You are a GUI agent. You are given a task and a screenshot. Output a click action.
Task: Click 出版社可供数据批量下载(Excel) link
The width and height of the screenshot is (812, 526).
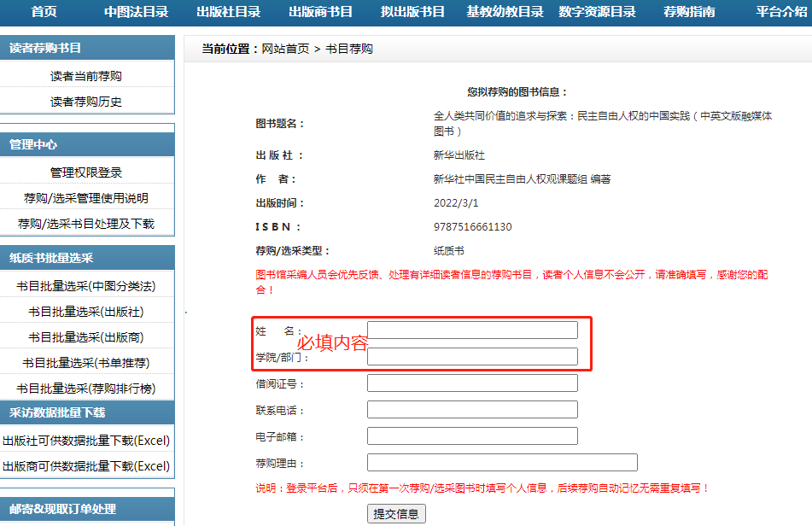point(86,441)
